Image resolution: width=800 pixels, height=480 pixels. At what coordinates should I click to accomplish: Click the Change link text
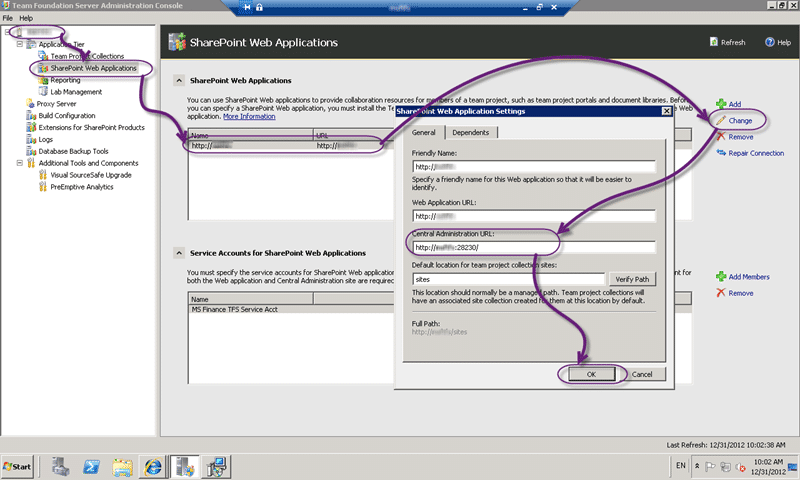coord(740,121)
